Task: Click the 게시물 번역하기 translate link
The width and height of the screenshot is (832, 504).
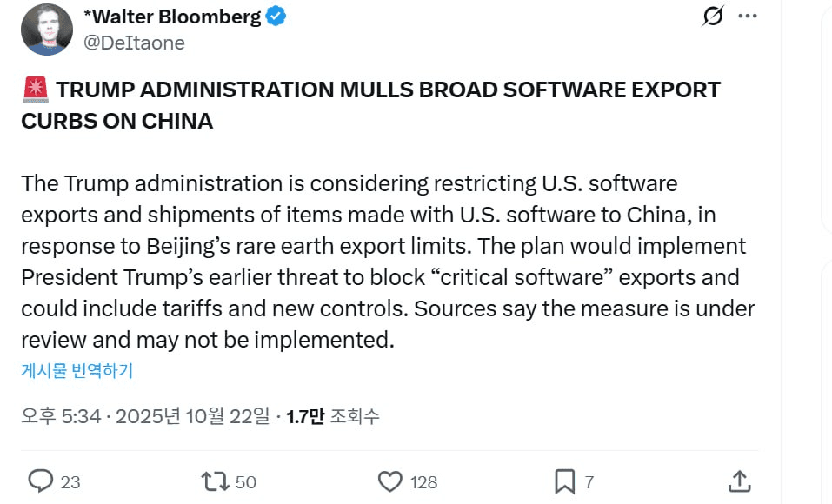Action: click(77, 371)
